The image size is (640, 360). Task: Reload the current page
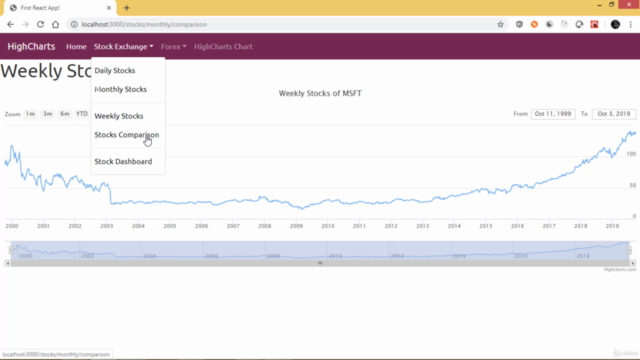click(x=40, y=24)
